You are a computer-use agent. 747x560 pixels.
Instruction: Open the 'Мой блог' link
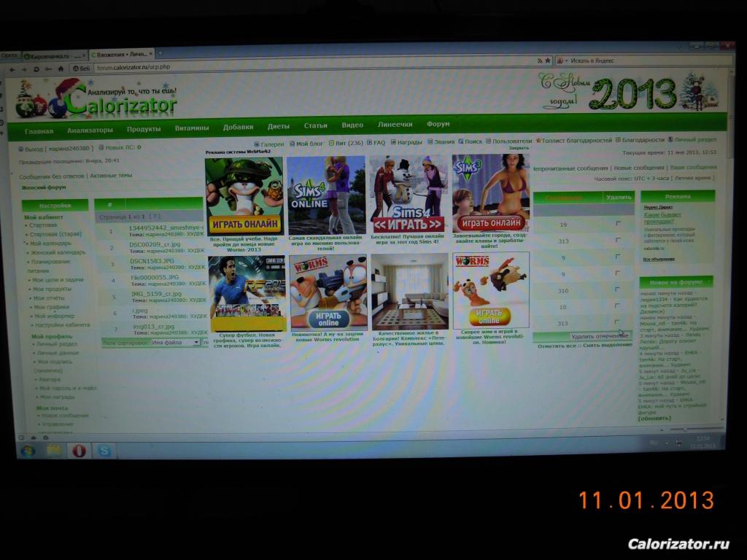[x=309, y=144]
